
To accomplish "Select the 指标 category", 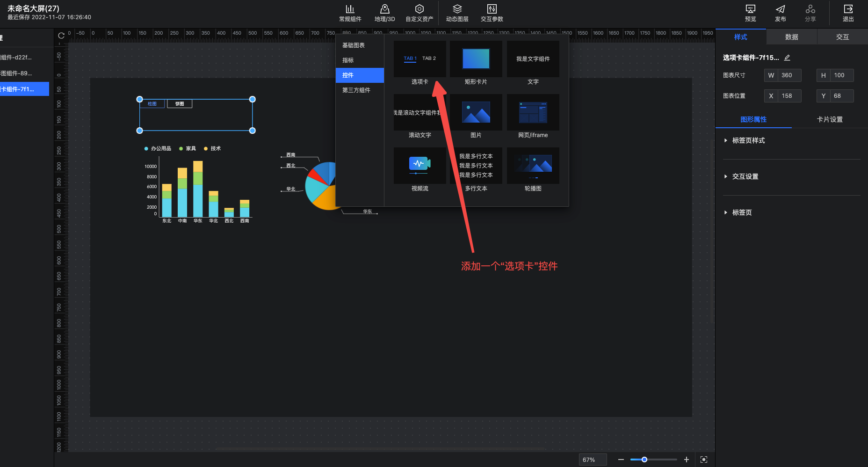I will point(360,60).
